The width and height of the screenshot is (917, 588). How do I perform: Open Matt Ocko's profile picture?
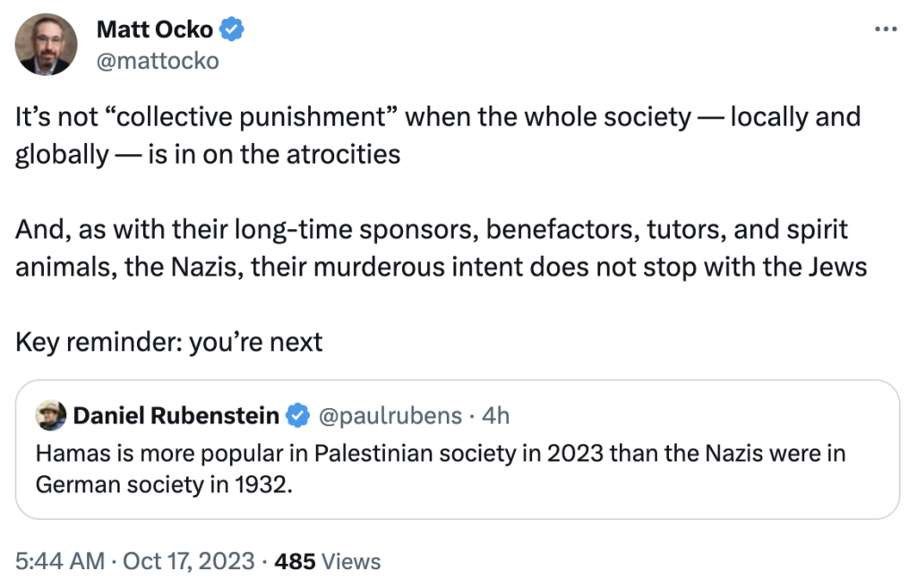[44, 45]
